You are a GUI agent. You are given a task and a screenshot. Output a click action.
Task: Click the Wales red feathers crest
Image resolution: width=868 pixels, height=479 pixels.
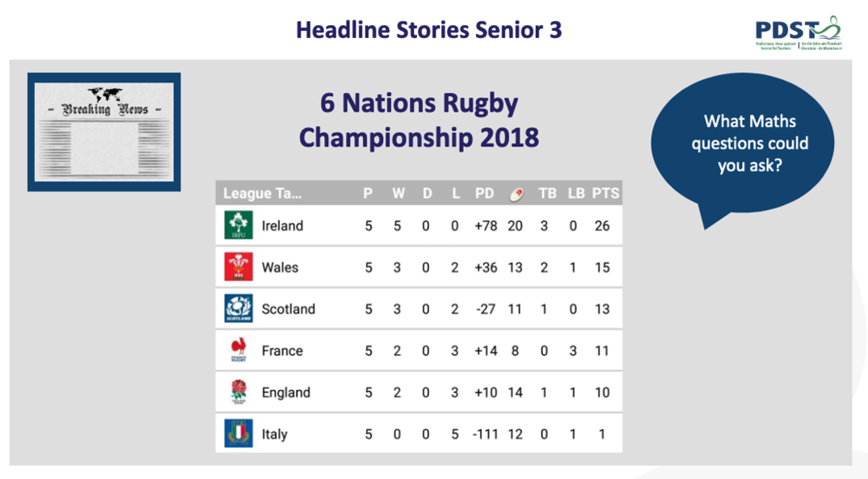click(x=238, y=267)
